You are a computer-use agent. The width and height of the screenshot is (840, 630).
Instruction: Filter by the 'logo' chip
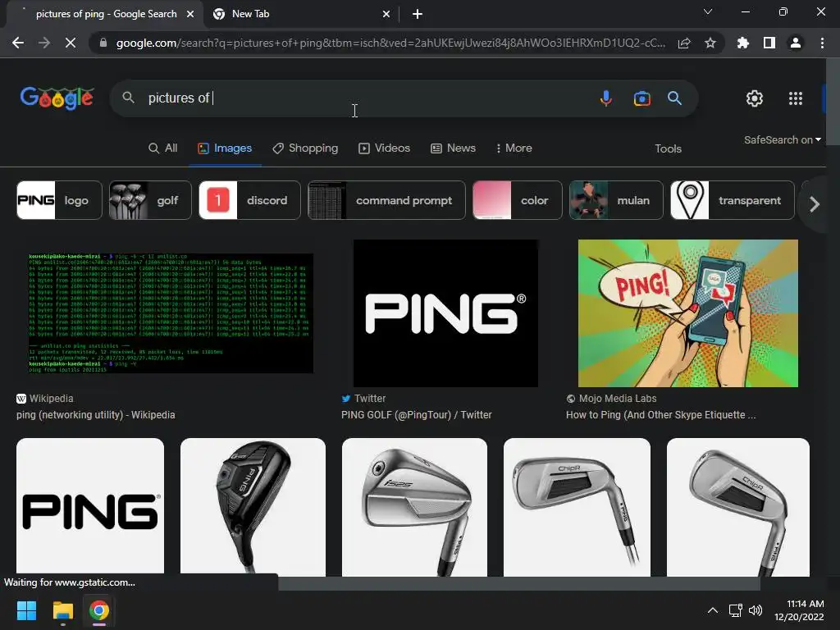pyautogui.click(x=59, y=200)
